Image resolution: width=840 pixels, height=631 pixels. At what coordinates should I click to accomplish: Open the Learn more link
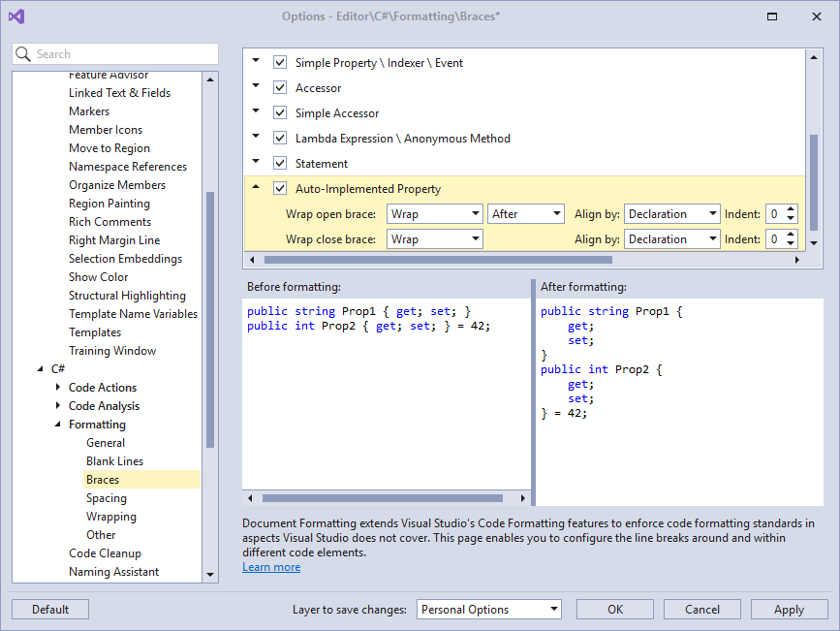click(x=271, y=566)
